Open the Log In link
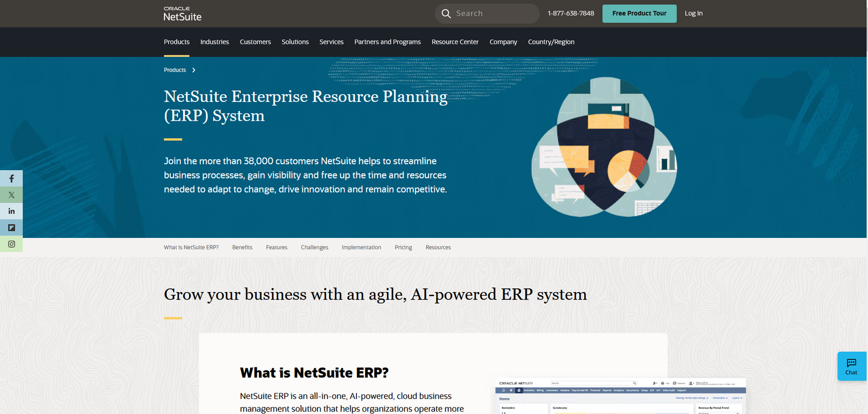 pos(693,14)
